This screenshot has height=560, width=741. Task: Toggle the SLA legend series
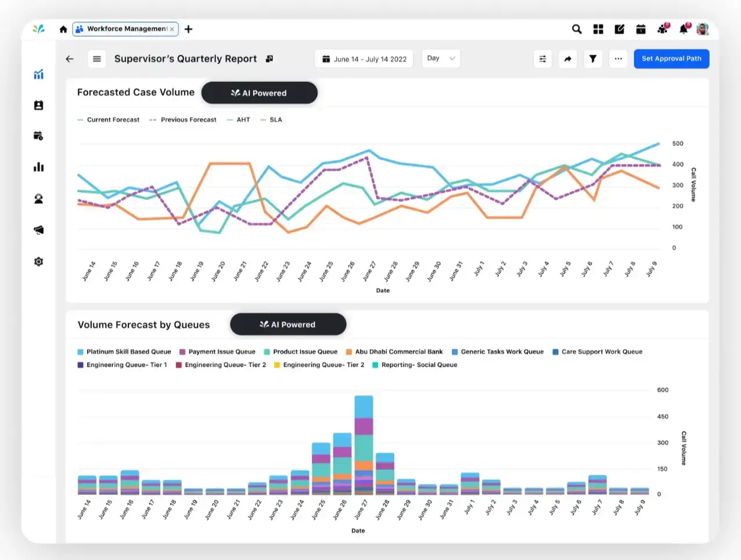271,120
